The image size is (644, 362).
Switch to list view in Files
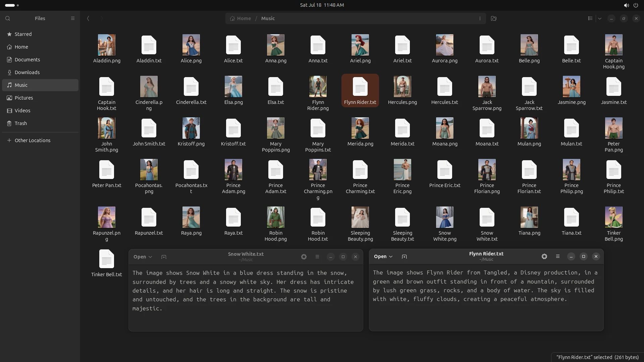point(590,18)
